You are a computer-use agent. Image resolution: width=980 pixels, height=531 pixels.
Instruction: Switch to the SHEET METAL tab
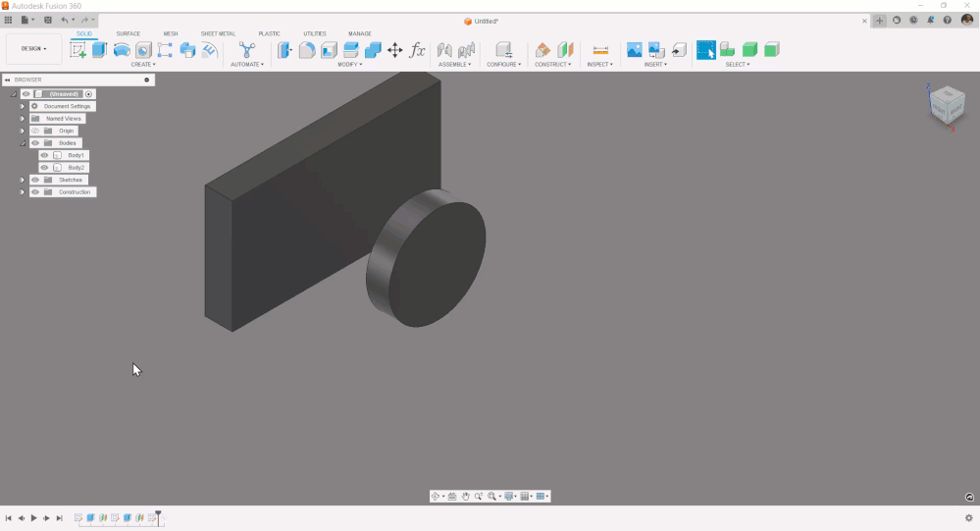pyautogui.click(x=218, y=33)
